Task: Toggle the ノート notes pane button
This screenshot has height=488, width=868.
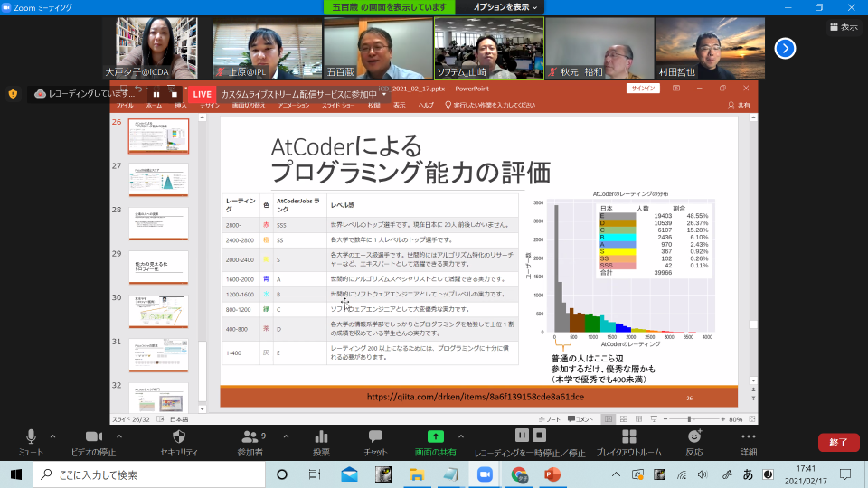Action: click(550, 419)
